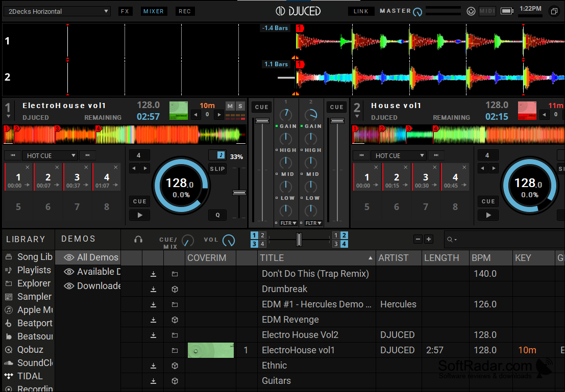Expand the deck 1 selector arrow

click(x=8, y=117)
